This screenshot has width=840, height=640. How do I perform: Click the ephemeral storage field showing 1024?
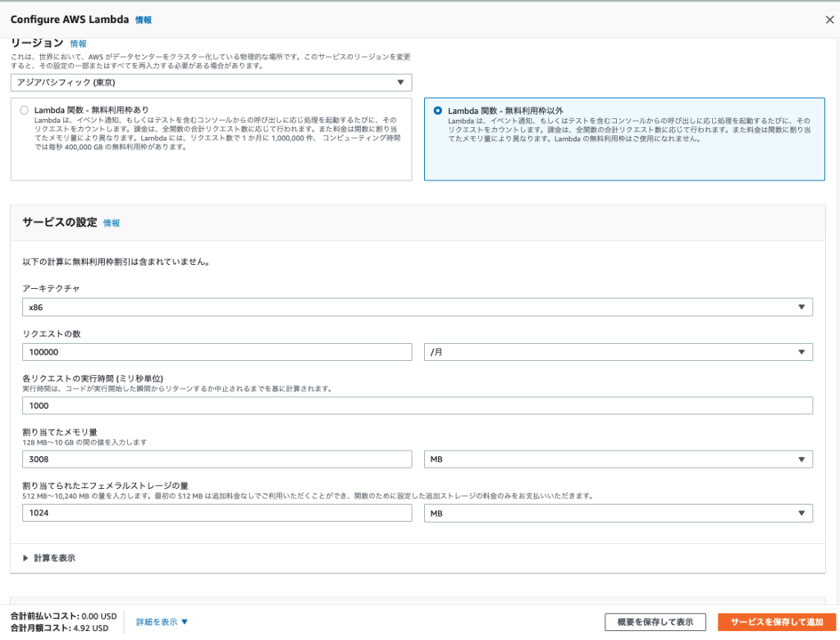[217, 514]
